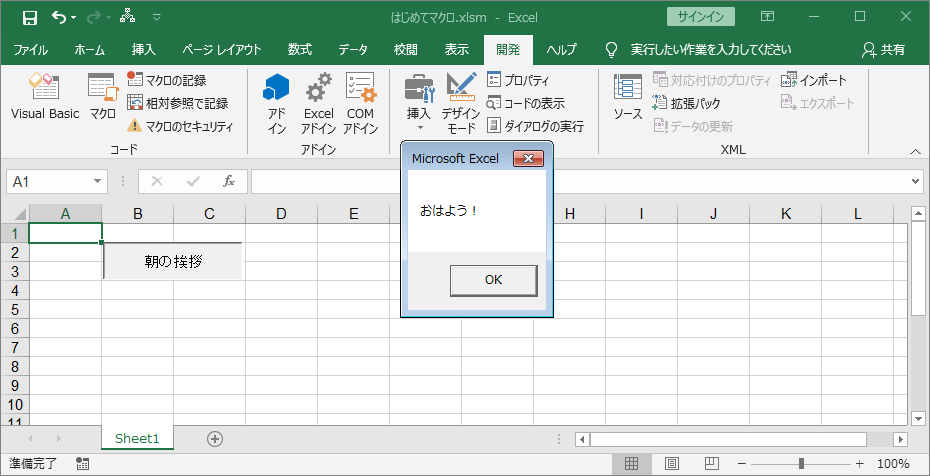
Task: Open Customize Quick Access Toolbar dropdown
Action: pos(157,18)
